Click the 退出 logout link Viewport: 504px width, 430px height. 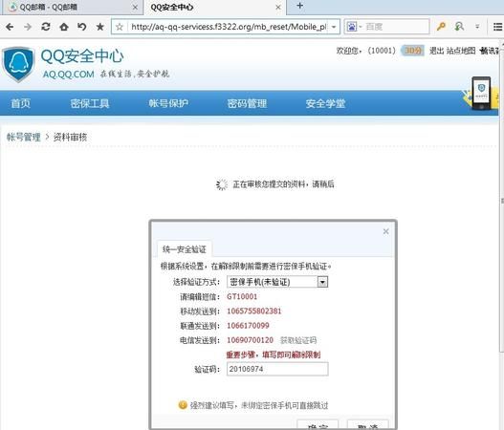[x=436, y=51]
